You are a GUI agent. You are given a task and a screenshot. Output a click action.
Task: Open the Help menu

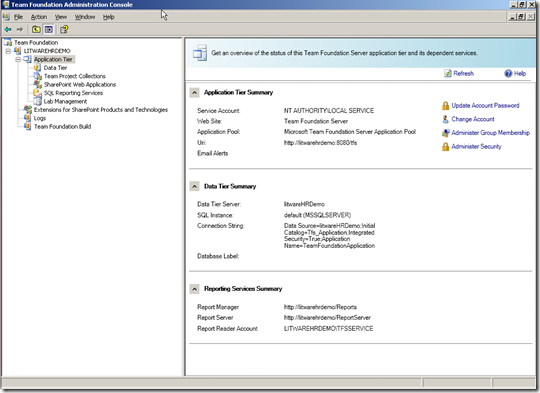(108, 17)
